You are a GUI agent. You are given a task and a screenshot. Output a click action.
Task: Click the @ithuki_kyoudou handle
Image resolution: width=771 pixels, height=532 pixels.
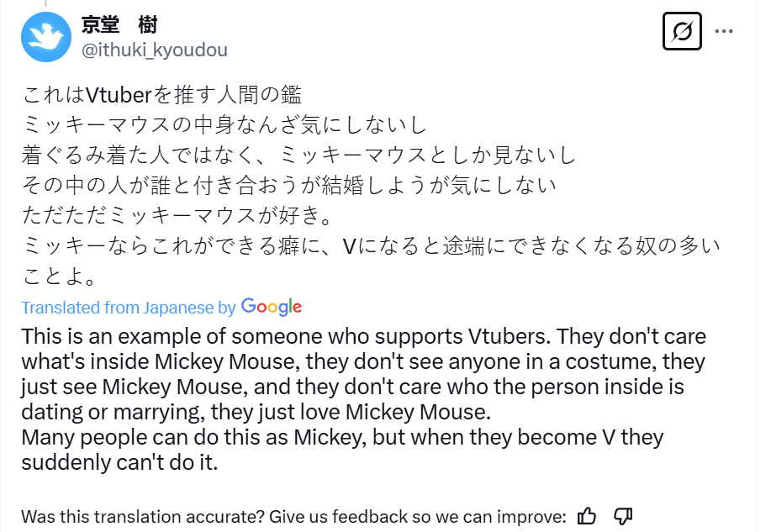pyautogui.click(x=154, y=50)
